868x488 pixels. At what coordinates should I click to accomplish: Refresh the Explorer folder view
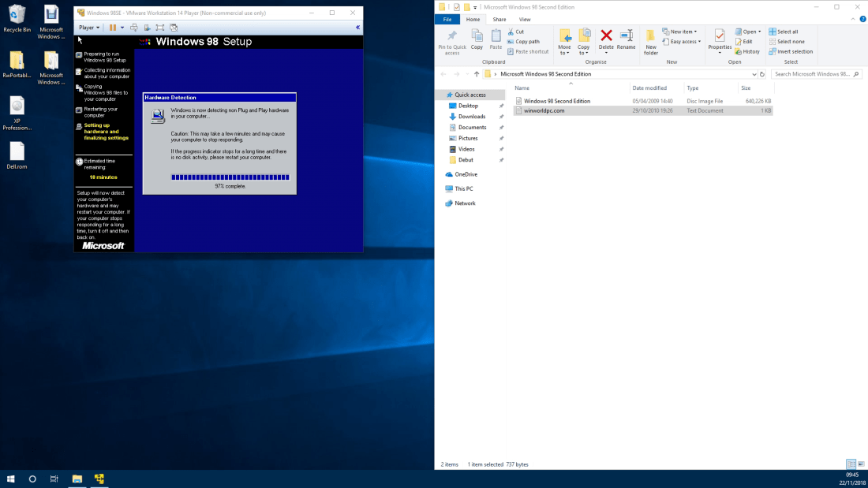point(762,74)
